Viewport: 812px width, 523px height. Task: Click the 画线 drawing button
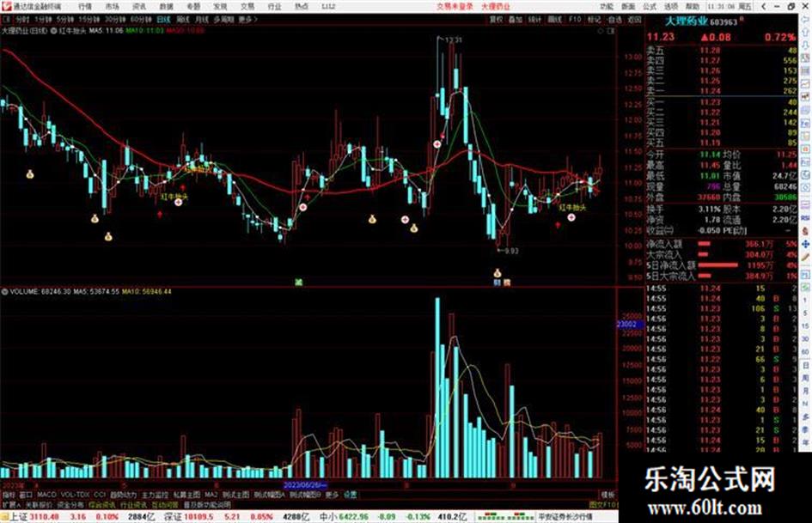(554, 19)
